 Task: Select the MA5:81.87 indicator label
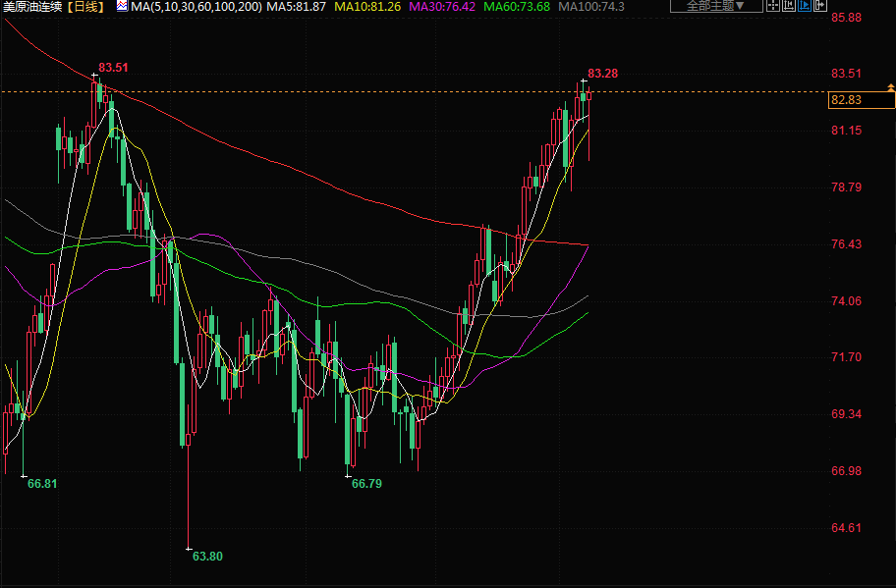coord(296,7)
